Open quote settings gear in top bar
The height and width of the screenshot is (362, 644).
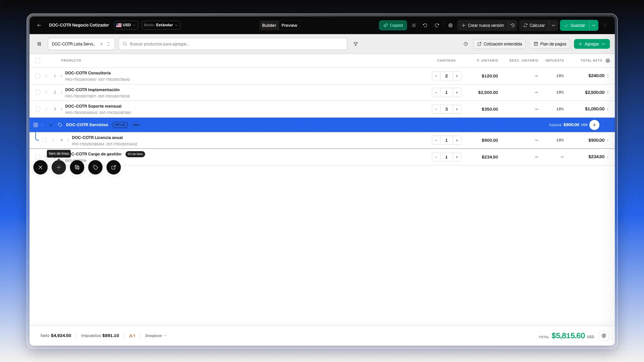pyautogui.click(x=450, y=25)
